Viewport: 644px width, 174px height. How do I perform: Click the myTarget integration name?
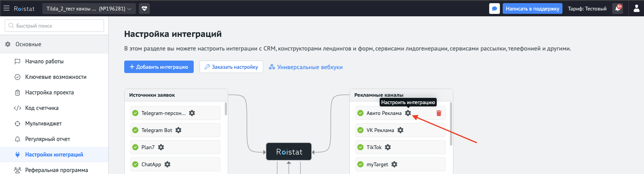point(377,164)
